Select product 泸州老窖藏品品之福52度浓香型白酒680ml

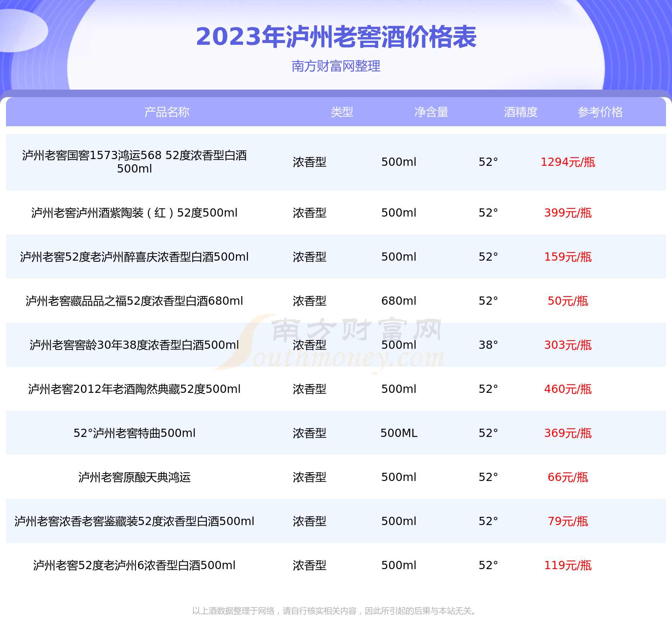(x=134, y=301)
